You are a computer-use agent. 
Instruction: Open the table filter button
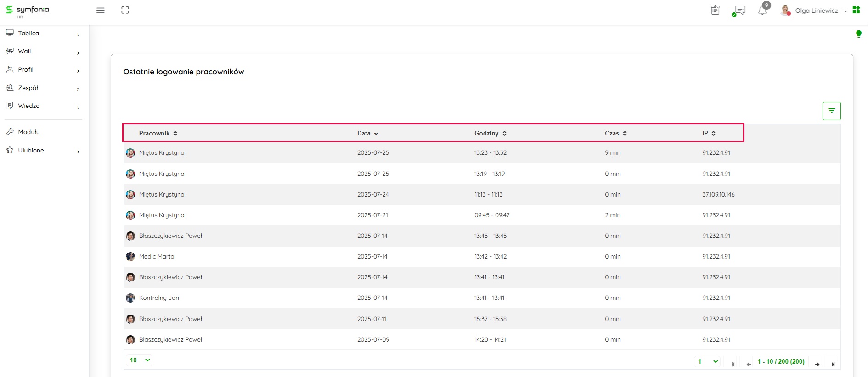(x=831, y=111)
